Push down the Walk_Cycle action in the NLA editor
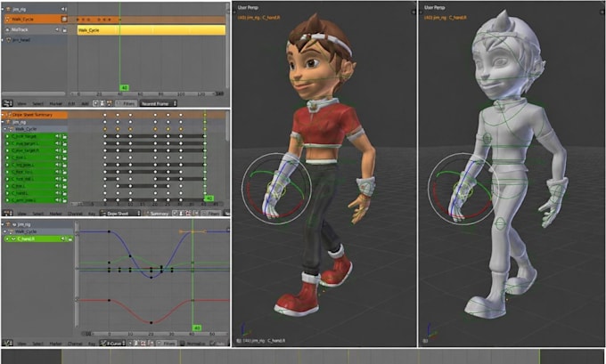 64,19
